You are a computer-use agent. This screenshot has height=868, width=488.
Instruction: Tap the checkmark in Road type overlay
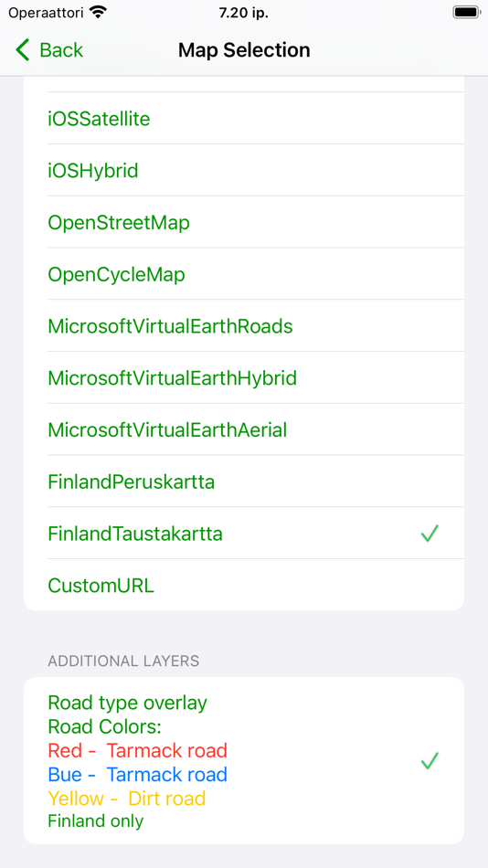[x=430, y=760]
